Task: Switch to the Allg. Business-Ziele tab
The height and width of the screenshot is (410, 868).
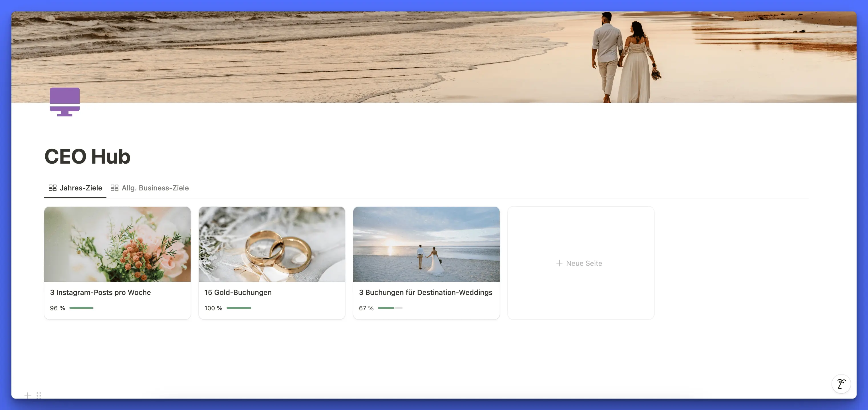Action: tap(155, 188)
